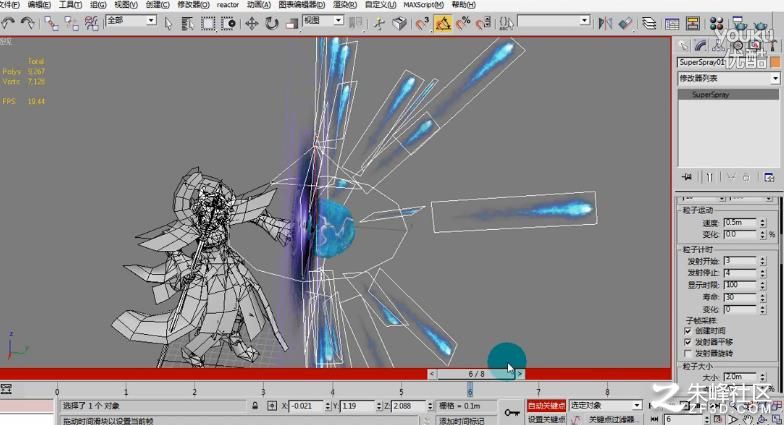The width and height of the screenshot is (784, 425).
Task: Toggle the 创建时间 checkbox
Action: [688, 331]
